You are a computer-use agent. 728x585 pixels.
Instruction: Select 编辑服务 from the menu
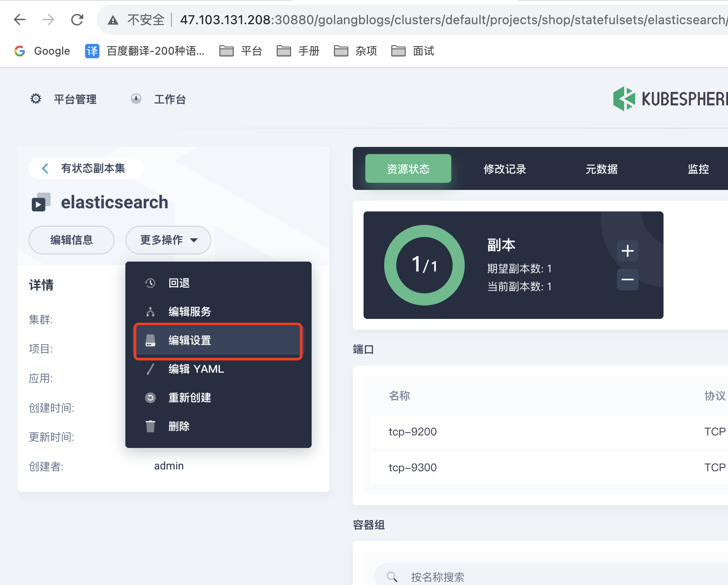pos(218,312)
